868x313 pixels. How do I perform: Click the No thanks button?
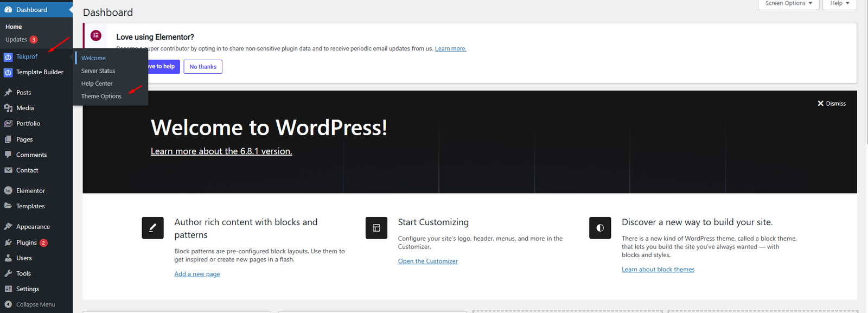pyautogui.click(x=203, y=67)
